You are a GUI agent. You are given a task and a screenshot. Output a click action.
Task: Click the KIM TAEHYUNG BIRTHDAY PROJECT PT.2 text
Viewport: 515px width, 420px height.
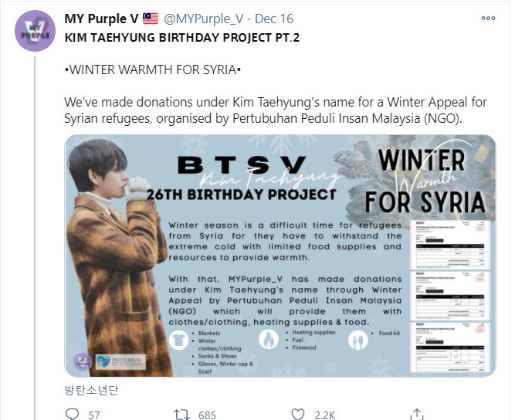(182, 37)
